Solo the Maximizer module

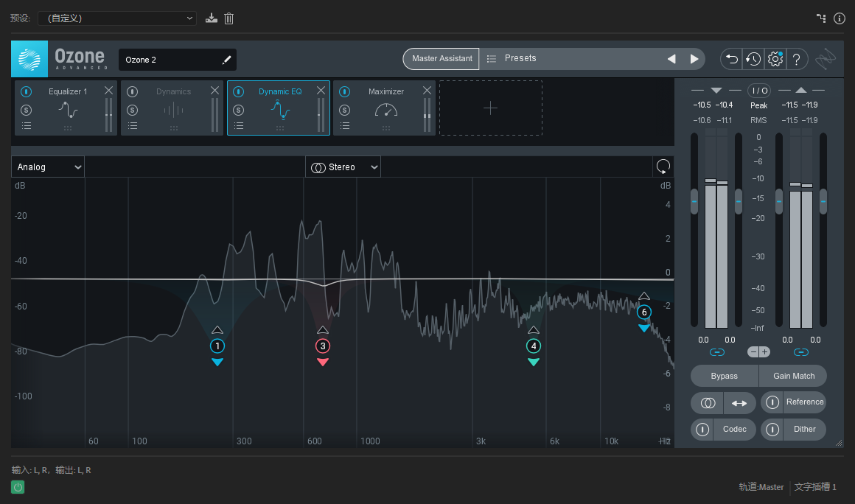point(345,110)
